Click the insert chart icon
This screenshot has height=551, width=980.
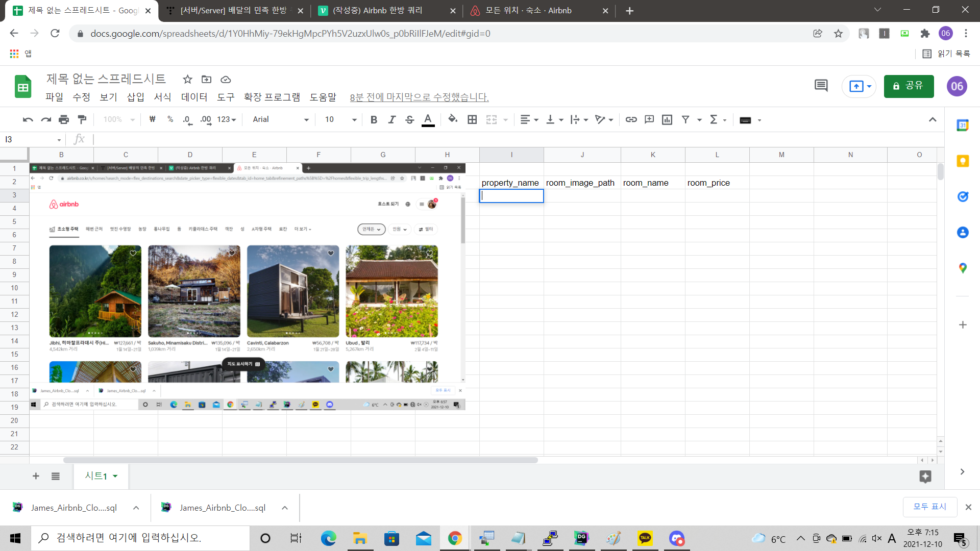point(667,119)
